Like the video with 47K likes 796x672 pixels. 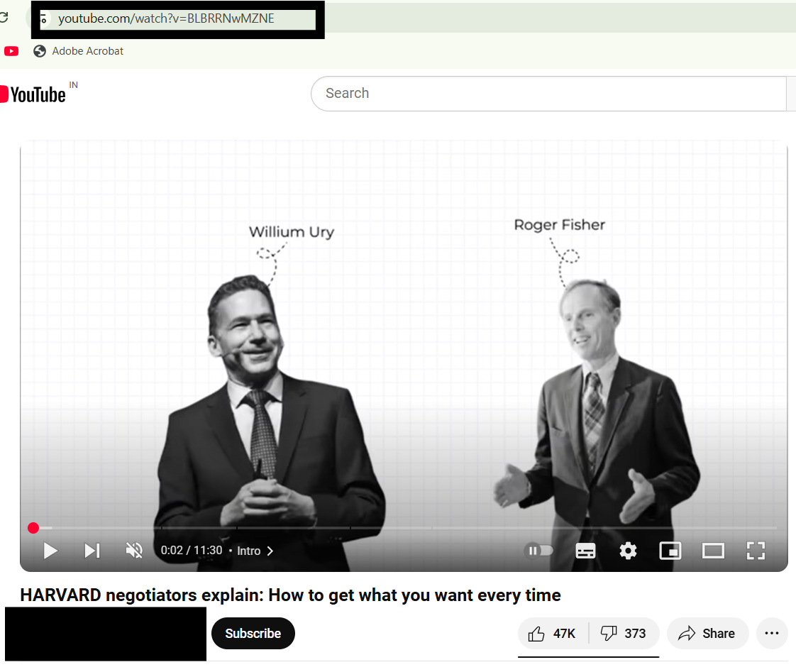552,634
